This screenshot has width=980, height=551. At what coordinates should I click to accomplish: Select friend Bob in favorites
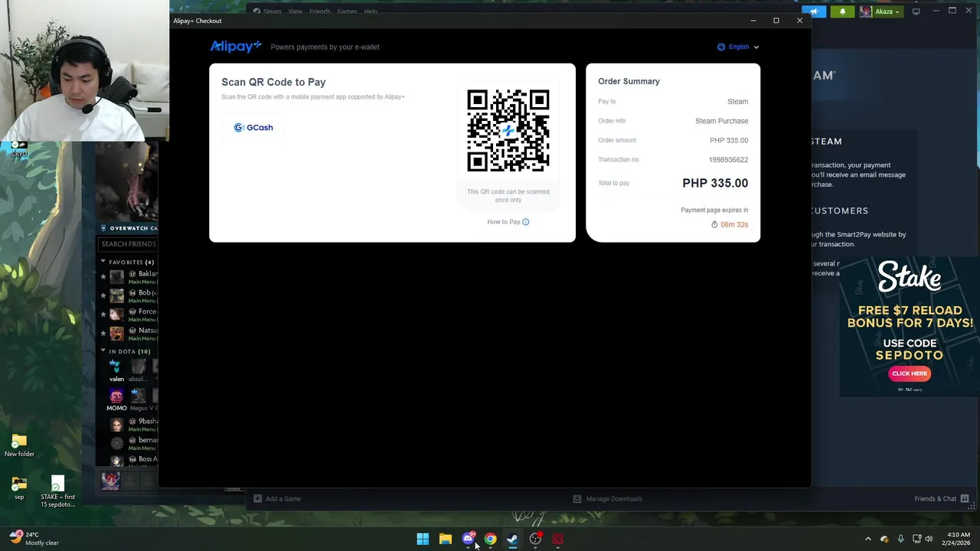(134, 295)
